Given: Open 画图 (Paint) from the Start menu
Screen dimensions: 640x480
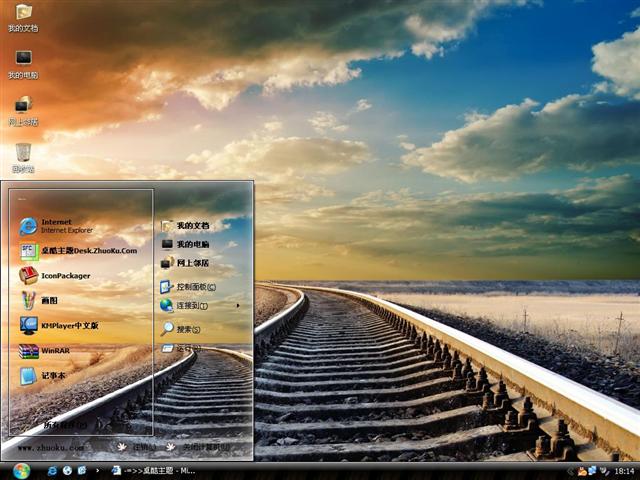Looking at the screenshot, I should pyautogui.click(x=48, y=300).
